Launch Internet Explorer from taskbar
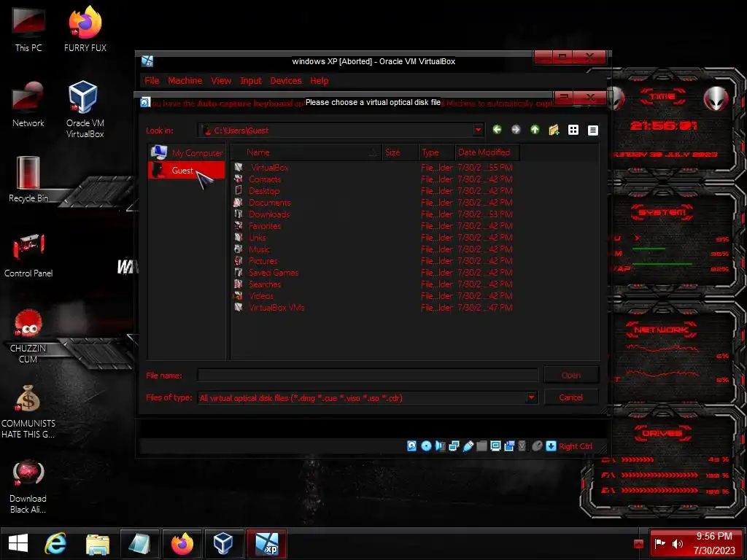 coord(55,543)
